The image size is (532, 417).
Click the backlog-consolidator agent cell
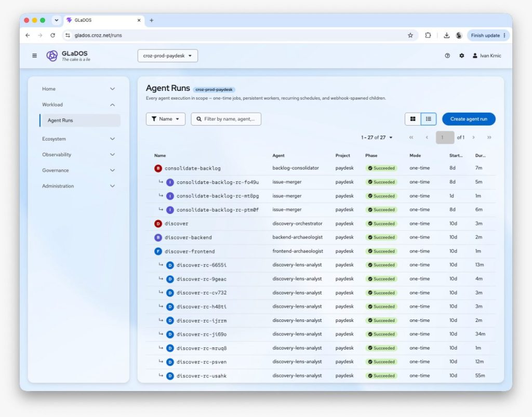point(296,168)
